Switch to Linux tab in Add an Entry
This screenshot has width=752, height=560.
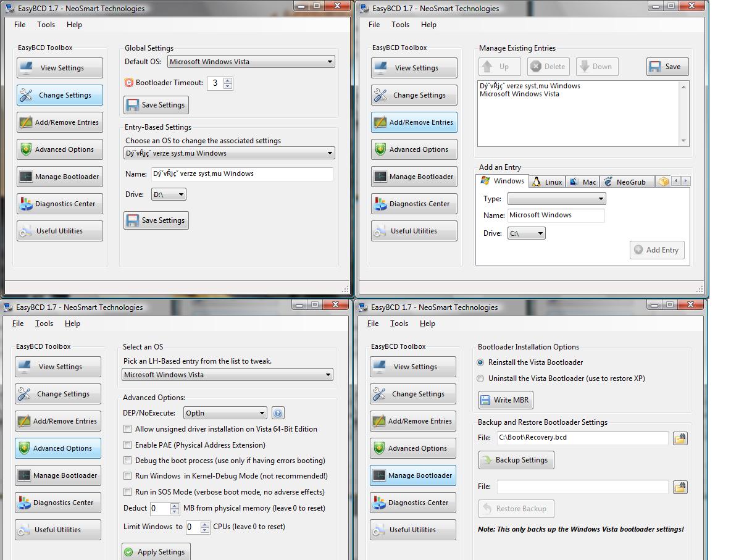547,182
